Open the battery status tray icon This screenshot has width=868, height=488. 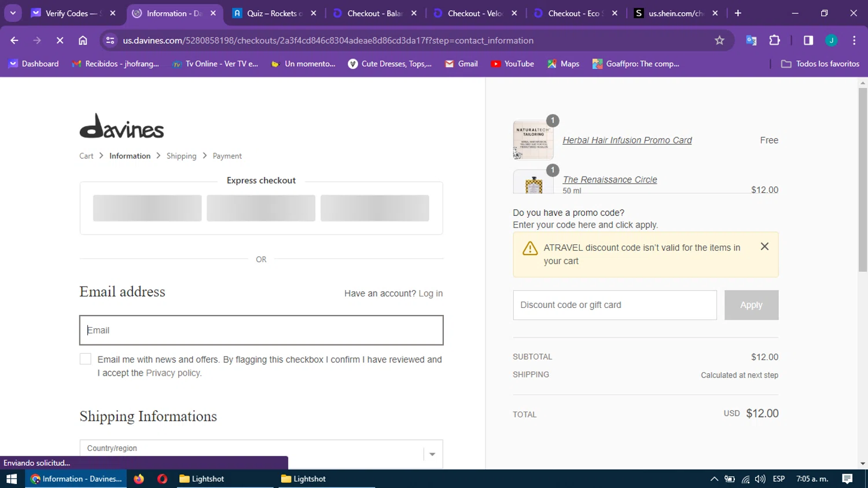click(730, 479)
